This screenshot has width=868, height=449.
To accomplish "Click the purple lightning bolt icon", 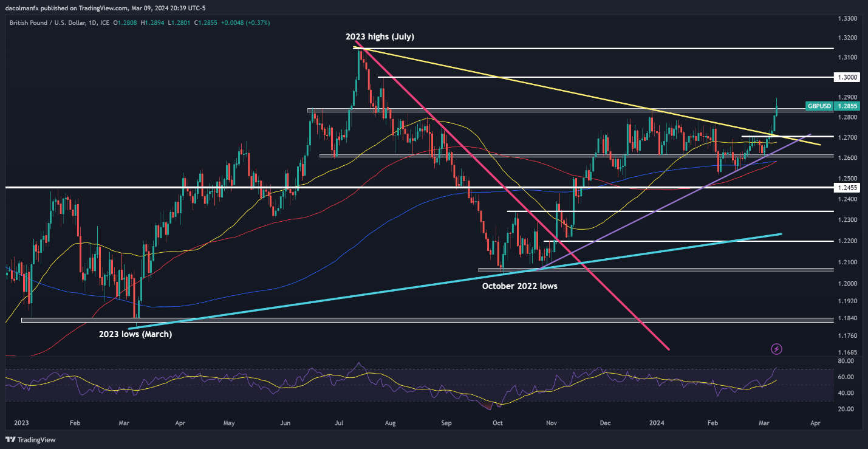I will pyautogui.click(x=776, y=349).
